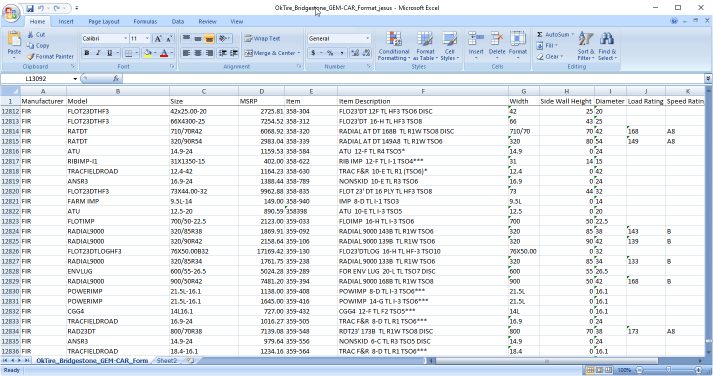The width and height of the screenshot is (713, 376).
Task: Decrease cell indent
Action: pyautogui.click(x=222, y=53)
